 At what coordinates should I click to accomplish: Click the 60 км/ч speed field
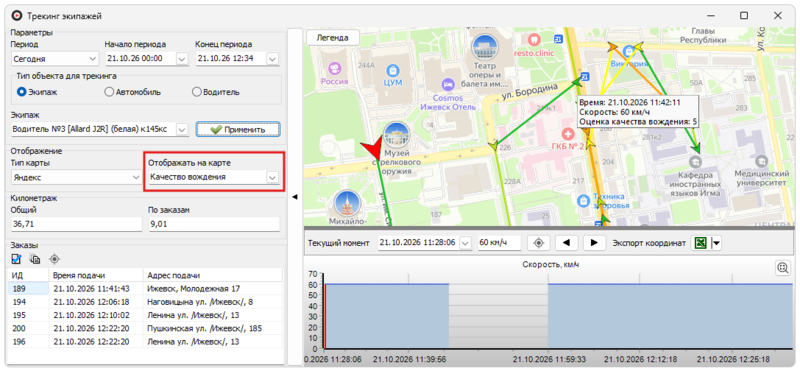click(499, 243)
